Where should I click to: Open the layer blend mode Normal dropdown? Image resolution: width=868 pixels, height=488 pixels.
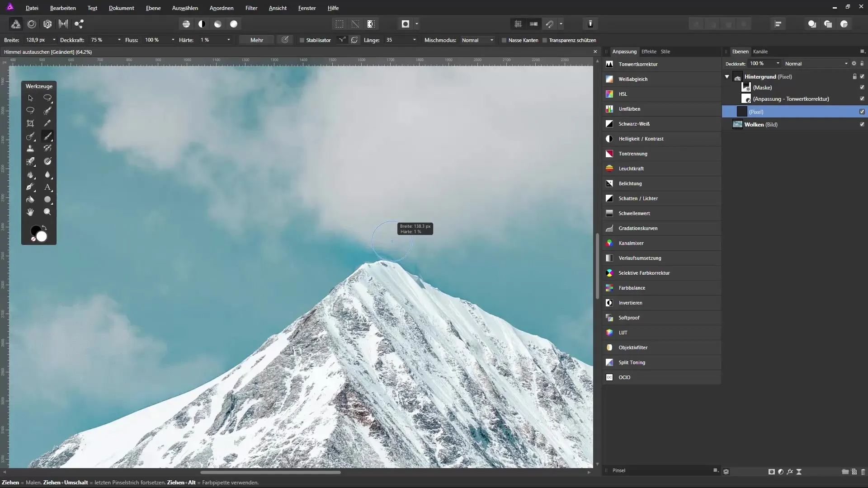coord(816,64)
